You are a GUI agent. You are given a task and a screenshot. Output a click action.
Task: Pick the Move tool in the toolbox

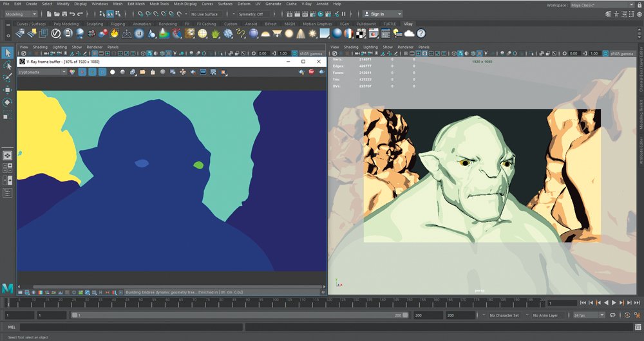(x=7, y=90)
